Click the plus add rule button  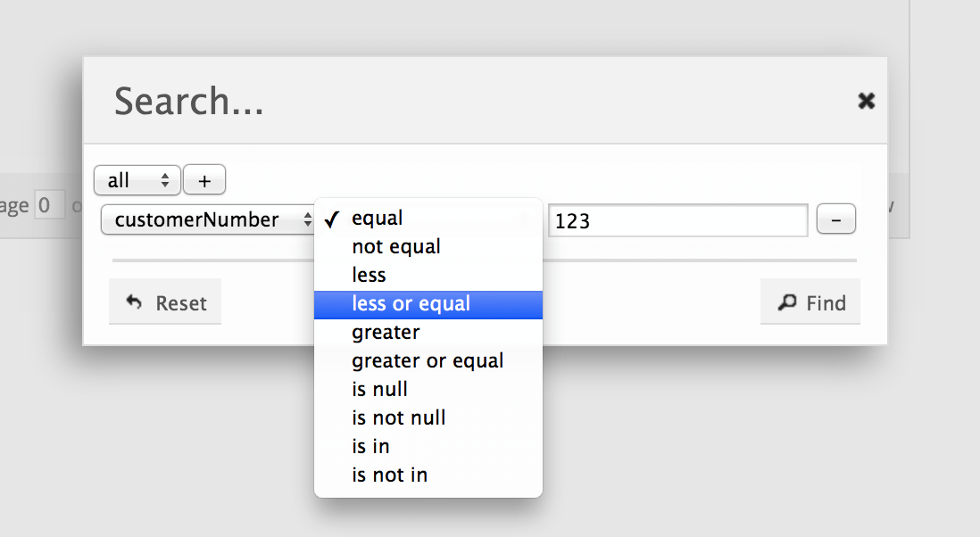pyautogui.click(x=204, y=180)
